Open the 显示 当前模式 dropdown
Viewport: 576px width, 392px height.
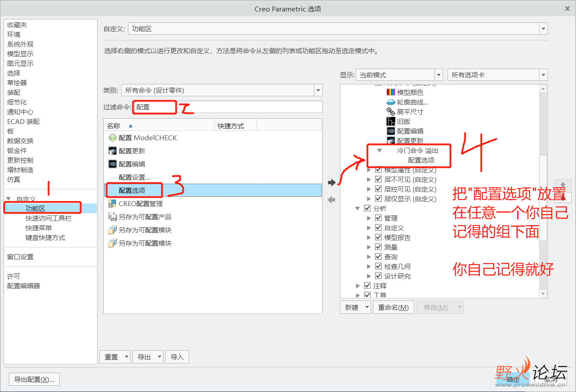438,75
